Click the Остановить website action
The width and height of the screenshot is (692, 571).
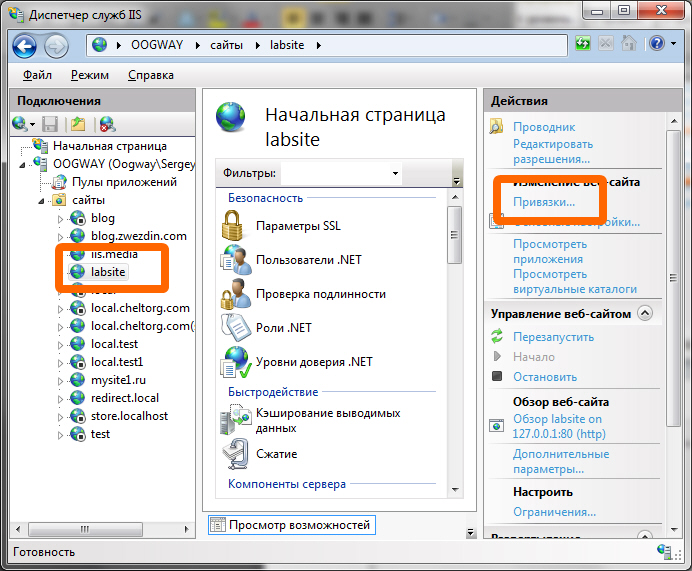[544, 377]
